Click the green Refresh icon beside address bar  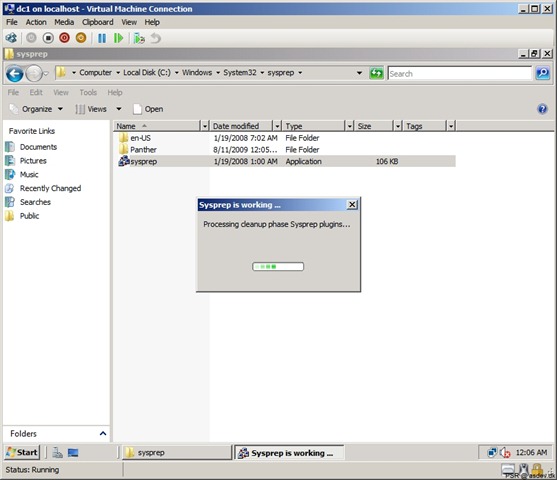pos(377,74)
